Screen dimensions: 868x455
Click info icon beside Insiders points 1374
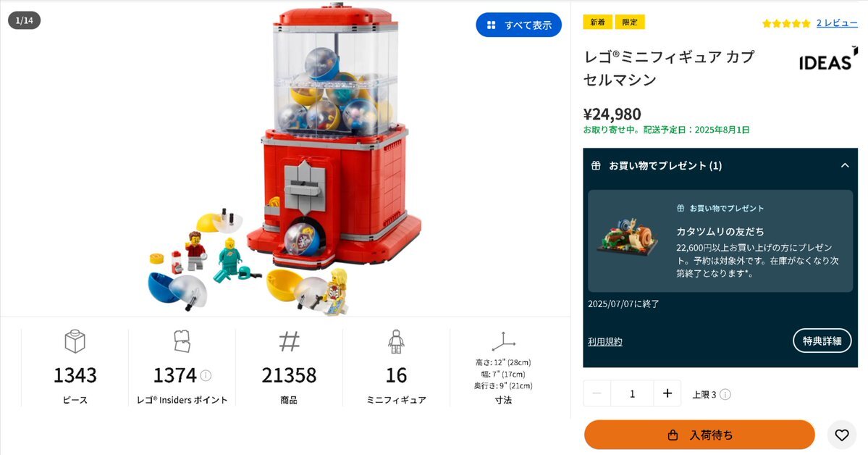coord(206,375)
